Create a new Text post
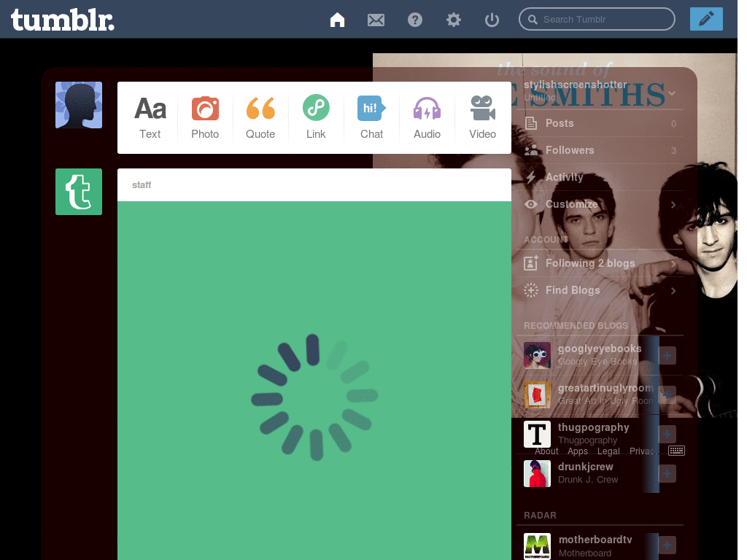 pyautogui.click(x=150, y=117)
